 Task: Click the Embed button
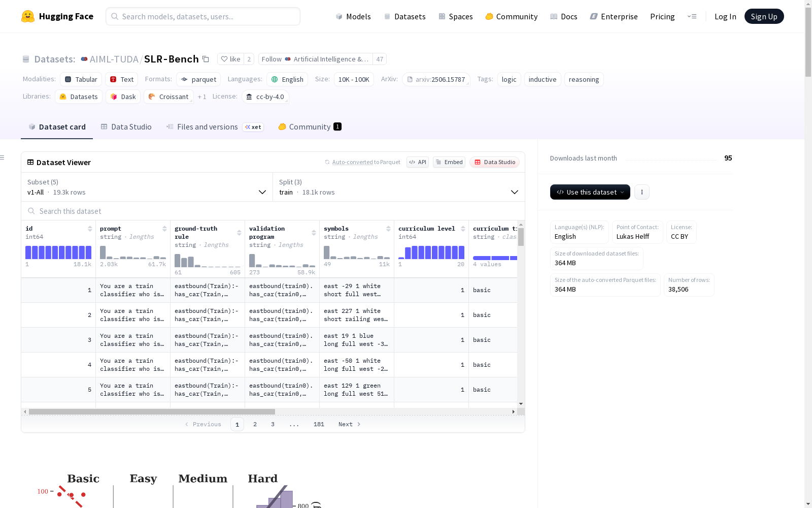[x=449, y=162]
